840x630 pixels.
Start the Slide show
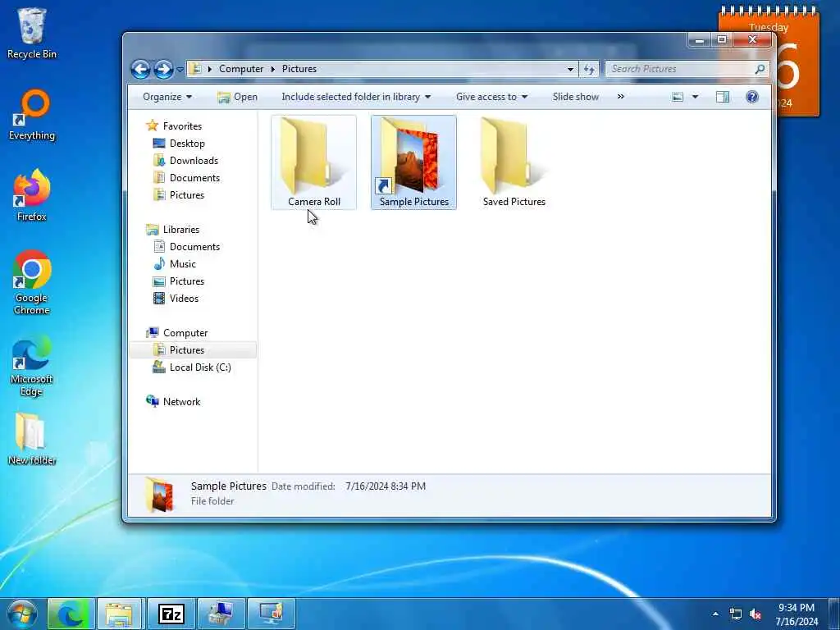[x=576, y=97]
